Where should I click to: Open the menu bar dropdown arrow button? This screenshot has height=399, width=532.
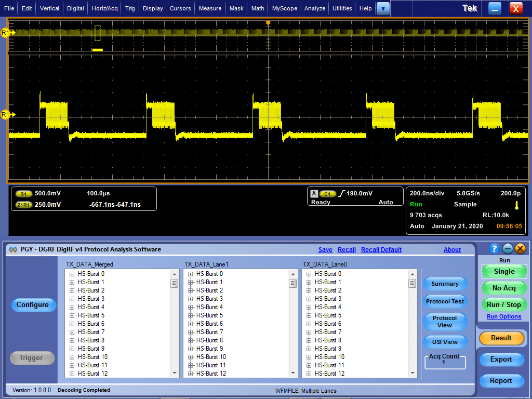383,8
